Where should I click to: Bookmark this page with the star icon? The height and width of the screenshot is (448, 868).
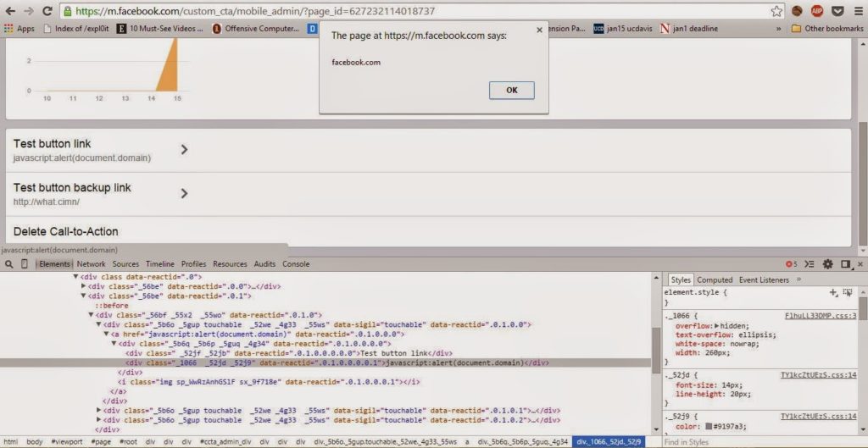coord(776,11)
